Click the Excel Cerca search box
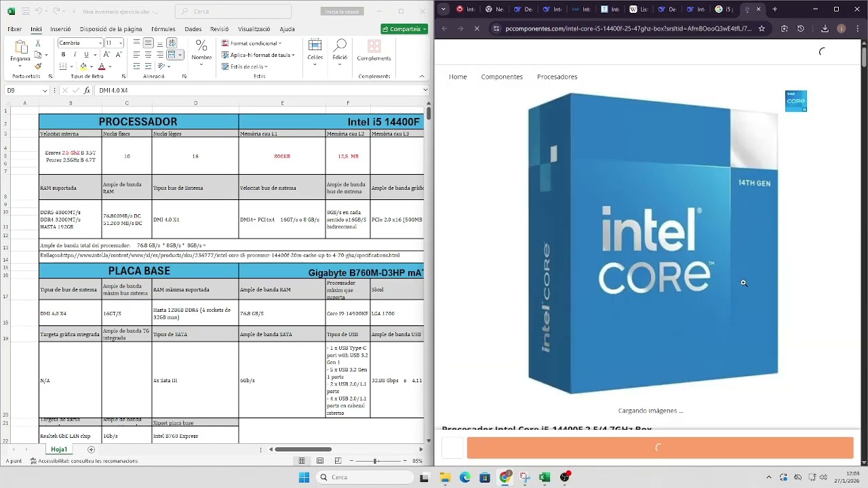 (x=233, y=12)
